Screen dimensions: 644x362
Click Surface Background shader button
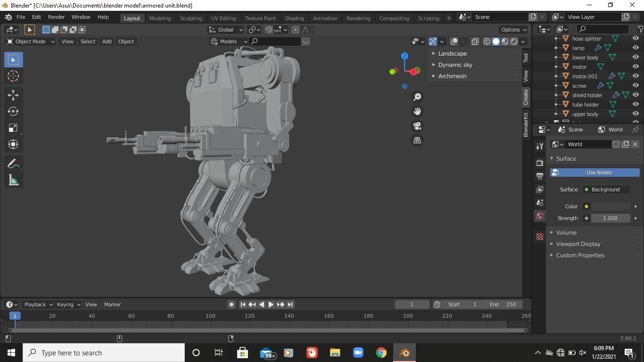tap(606, 189)
